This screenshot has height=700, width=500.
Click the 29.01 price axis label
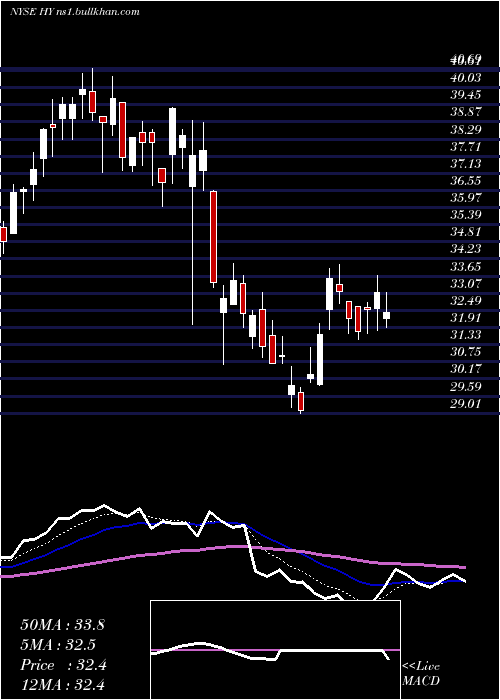click(x=466, y=404)
